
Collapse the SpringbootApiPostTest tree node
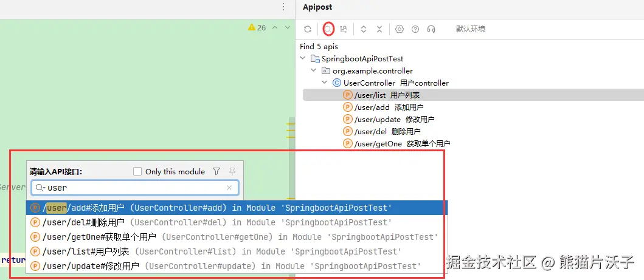[303, 58]
